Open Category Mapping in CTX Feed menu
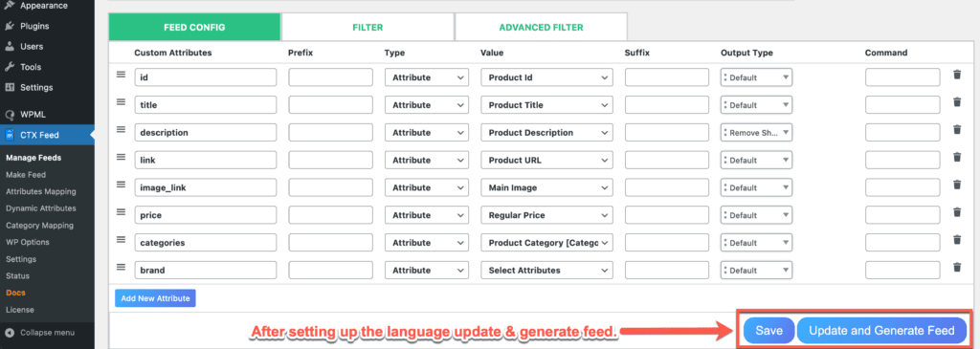980x349 pixels. 39,226
